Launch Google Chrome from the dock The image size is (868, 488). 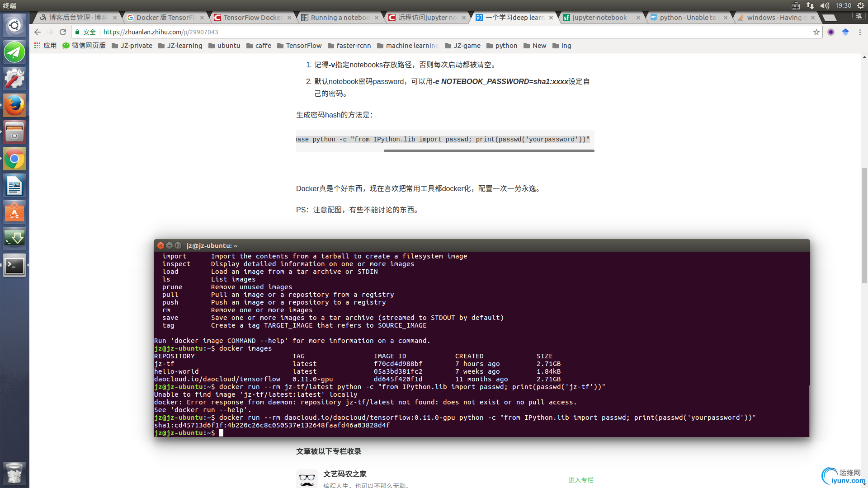pyautogui.click(x=14, y=159)
